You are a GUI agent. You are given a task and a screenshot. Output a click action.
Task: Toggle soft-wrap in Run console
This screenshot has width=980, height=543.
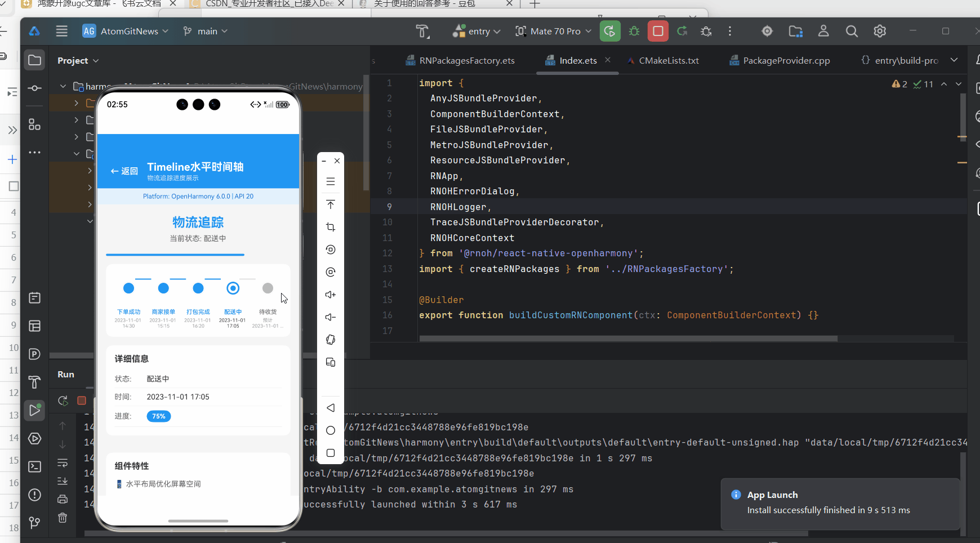63,463
